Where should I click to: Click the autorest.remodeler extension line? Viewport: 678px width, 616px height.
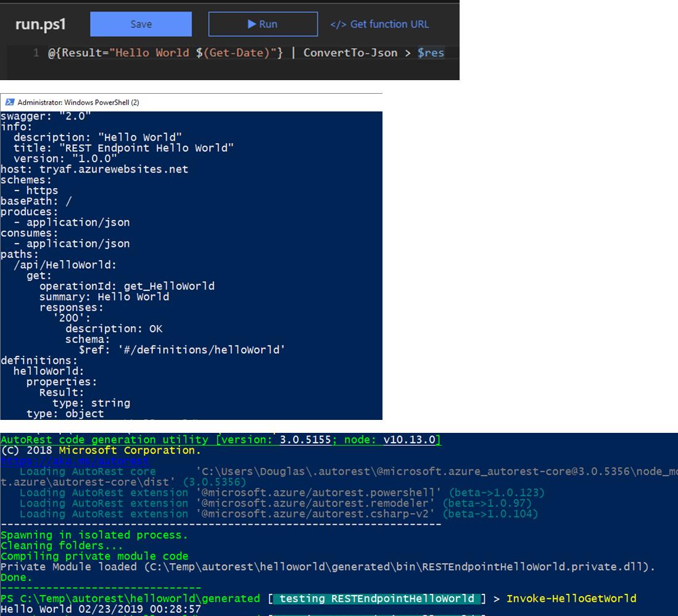(x=275, y=503)
